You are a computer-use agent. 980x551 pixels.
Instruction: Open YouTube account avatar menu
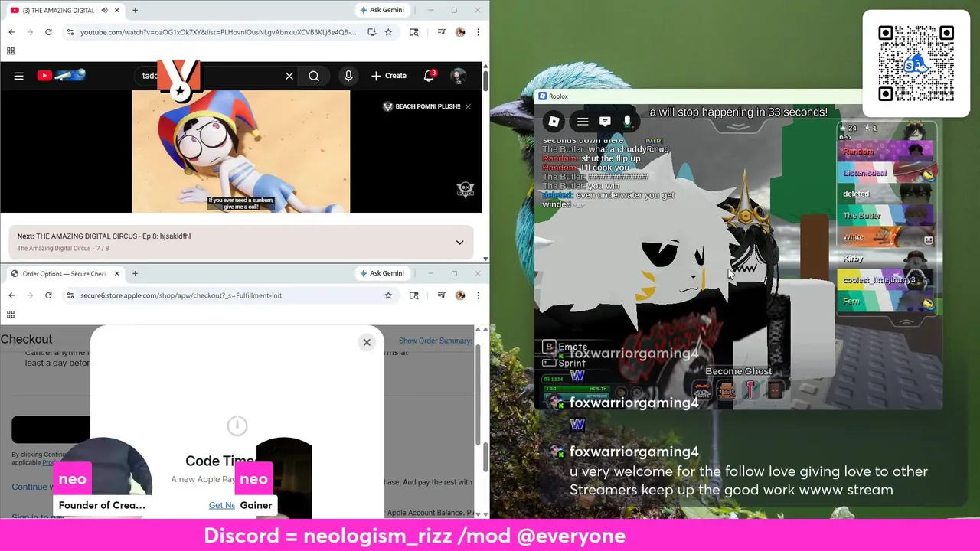(458, 76)
